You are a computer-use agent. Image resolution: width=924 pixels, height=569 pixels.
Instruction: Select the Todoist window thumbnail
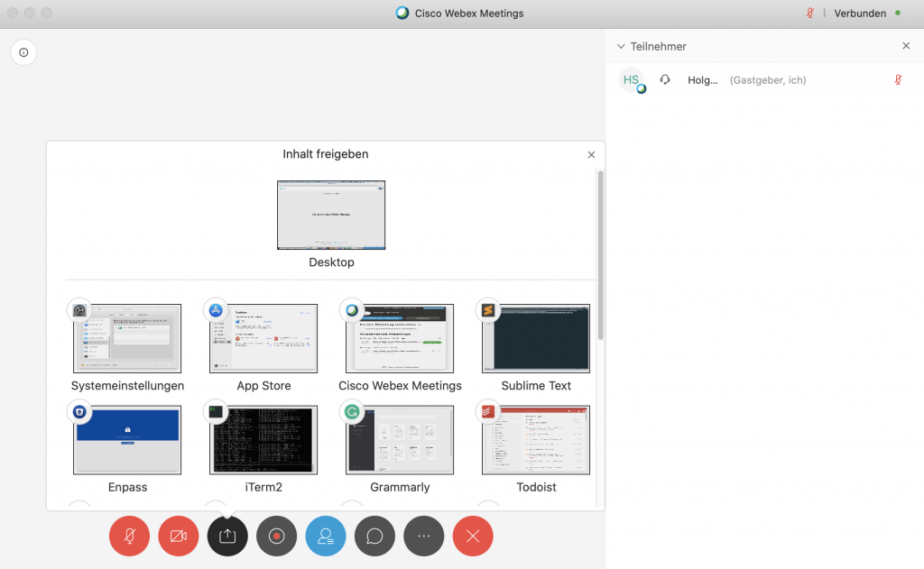click(536, 440)
